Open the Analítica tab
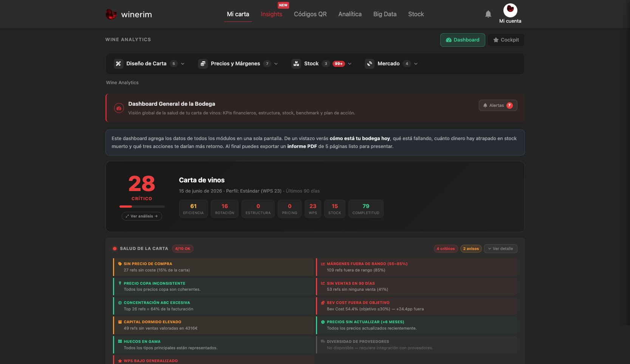 pyautogui.click(x=350, y=14)
